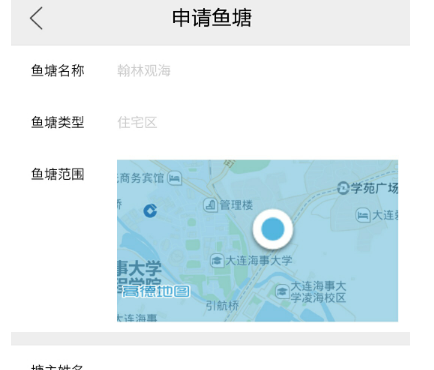Click the 鱼塘类型 label
The width and height of the screenshot is (434, 370).
(x=58, y=122)
